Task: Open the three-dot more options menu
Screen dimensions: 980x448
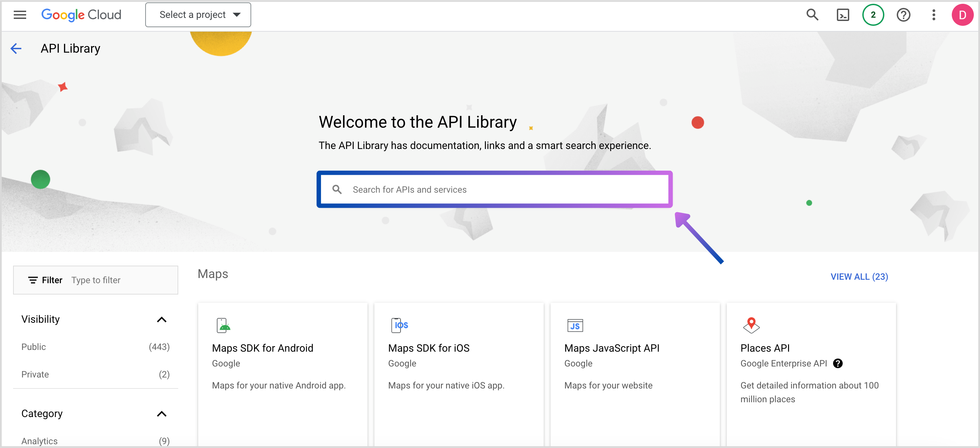Action: (x=933, y=15)
